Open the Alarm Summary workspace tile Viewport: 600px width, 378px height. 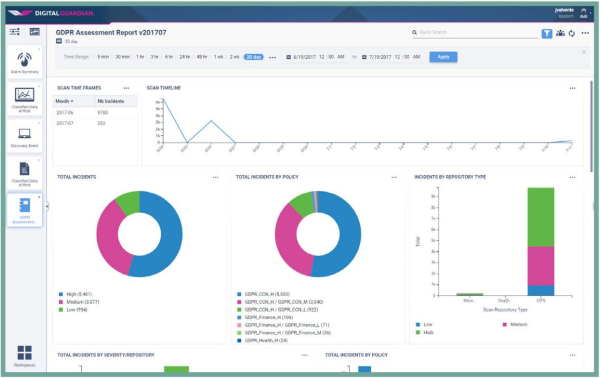(x=24, y=62)
